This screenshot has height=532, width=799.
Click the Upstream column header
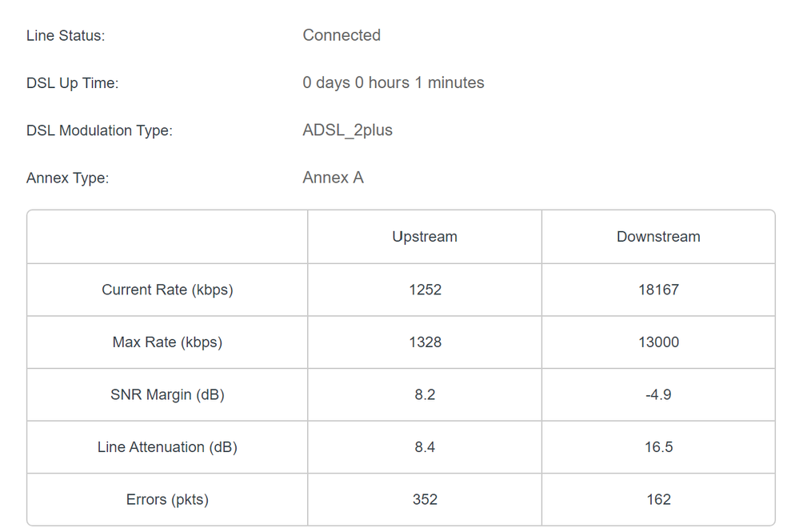tap(425, 237)
